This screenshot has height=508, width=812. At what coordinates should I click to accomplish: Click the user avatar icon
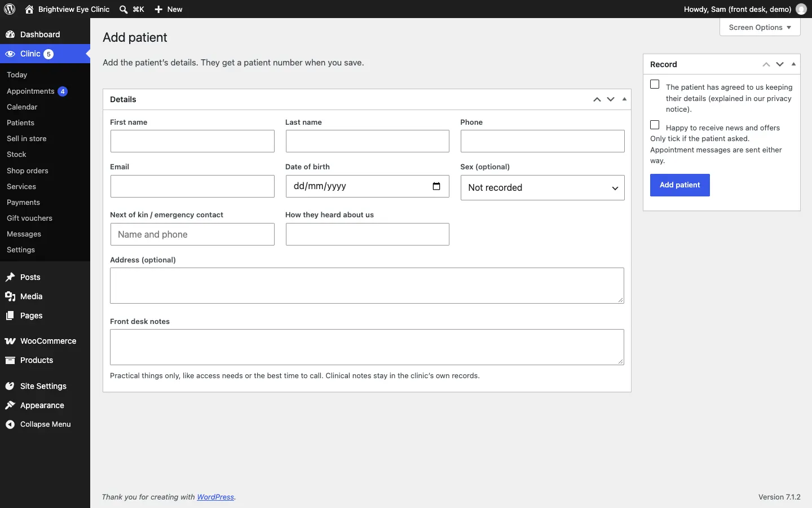pos(801,9)
